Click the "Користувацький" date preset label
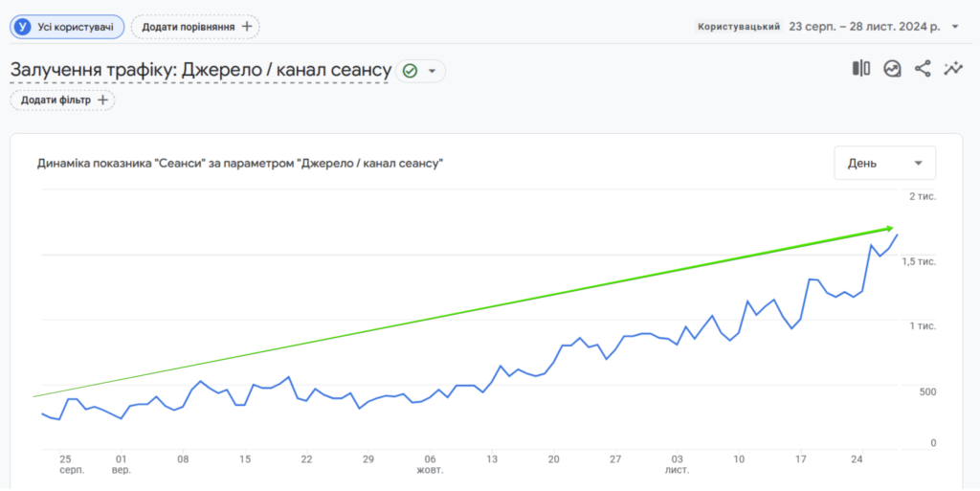 (x=738, y=27)
